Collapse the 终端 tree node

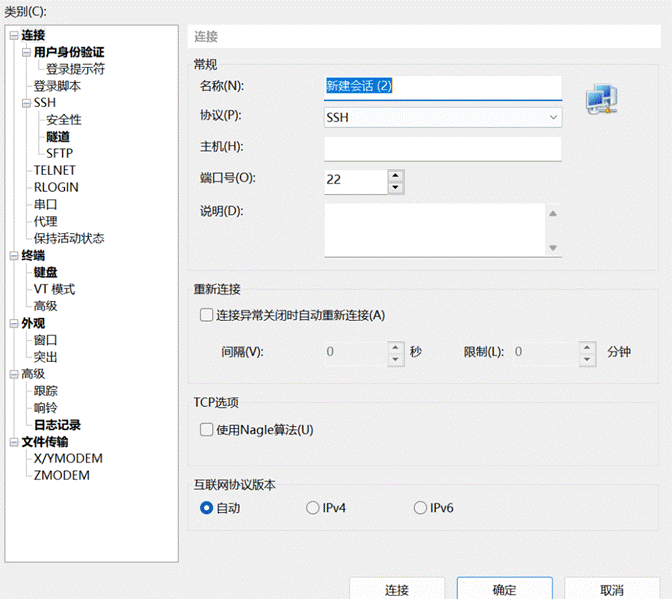click(x=14, y=255)
